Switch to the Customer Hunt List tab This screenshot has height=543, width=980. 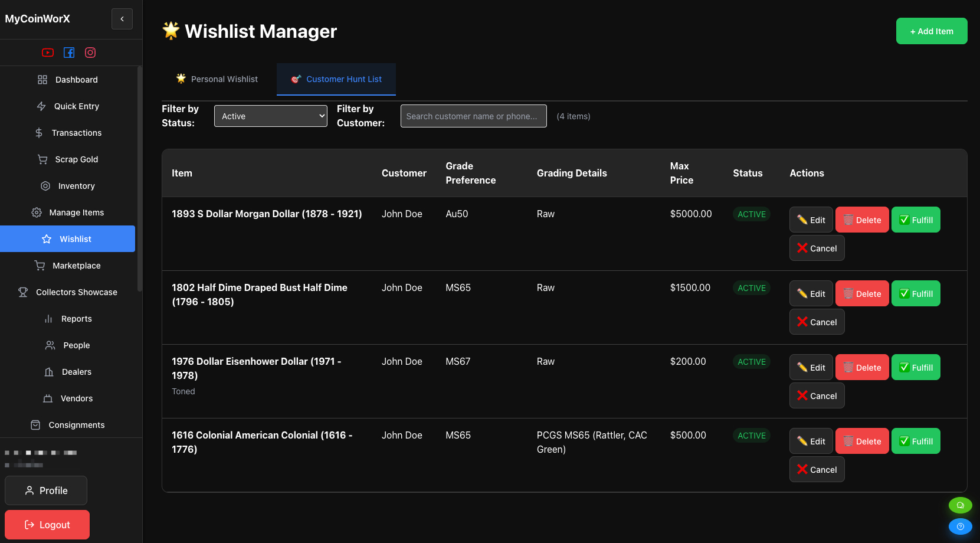click(336, 78)
